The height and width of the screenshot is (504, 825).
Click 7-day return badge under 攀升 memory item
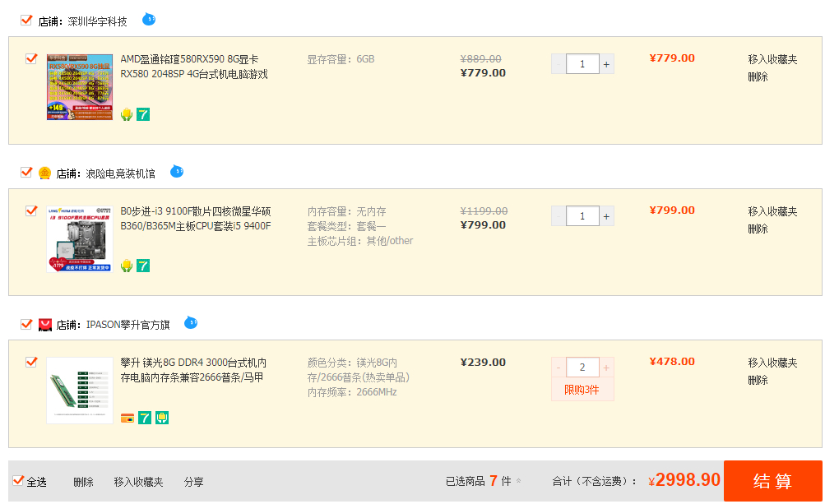145,418
